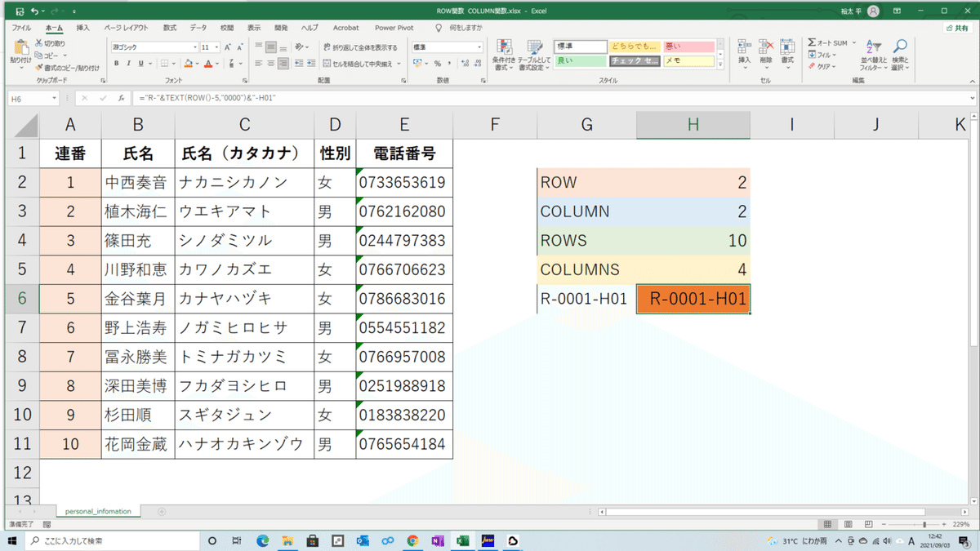
Task: Apply comma style number format
Action: 449,63
